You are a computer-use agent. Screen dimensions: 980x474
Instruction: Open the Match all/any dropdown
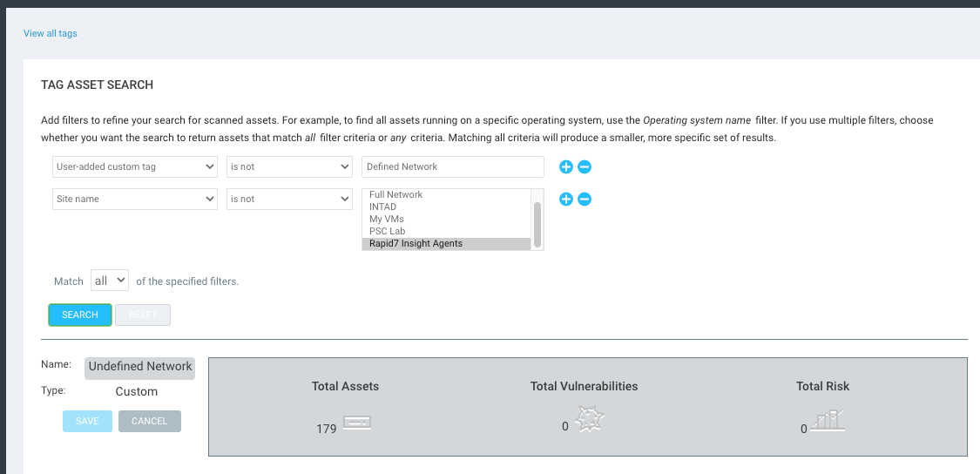[x=111, y=281]
